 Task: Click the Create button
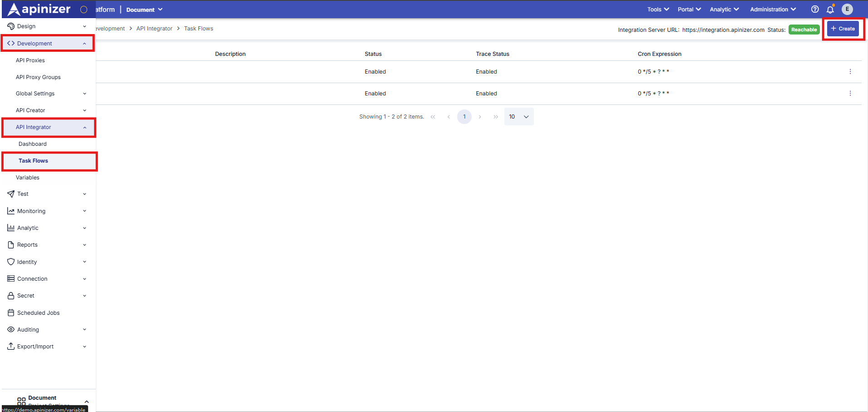click(843, 29)
